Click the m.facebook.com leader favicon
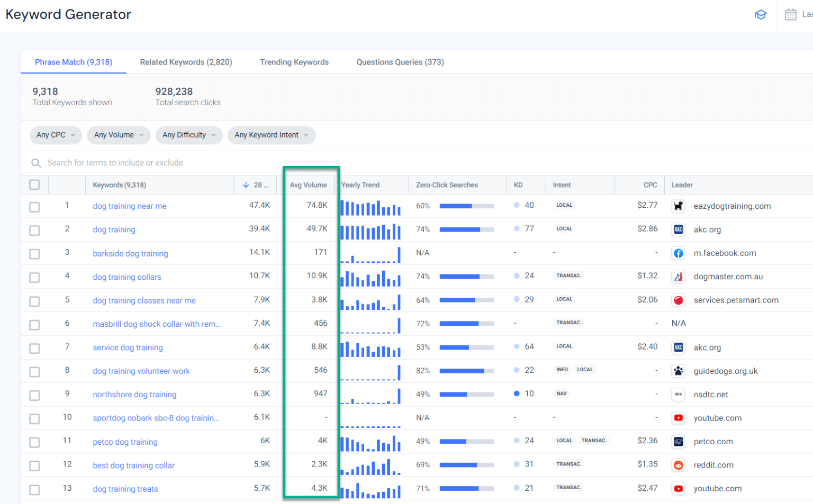Viewport: 813px width, 504px height. 678,253
